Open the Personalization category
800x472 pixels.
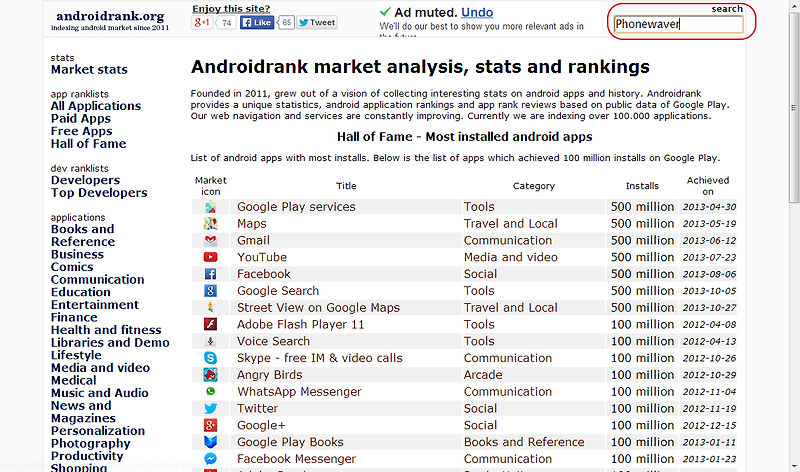click(98, 431)
